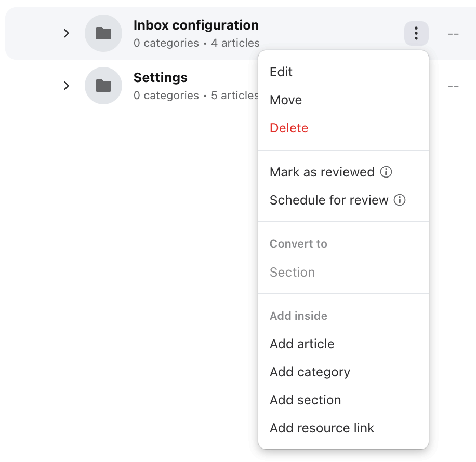This screenshot has height=462, width=476.
Task: Click info icon beside Schedule for review
Action: (400, 200)
